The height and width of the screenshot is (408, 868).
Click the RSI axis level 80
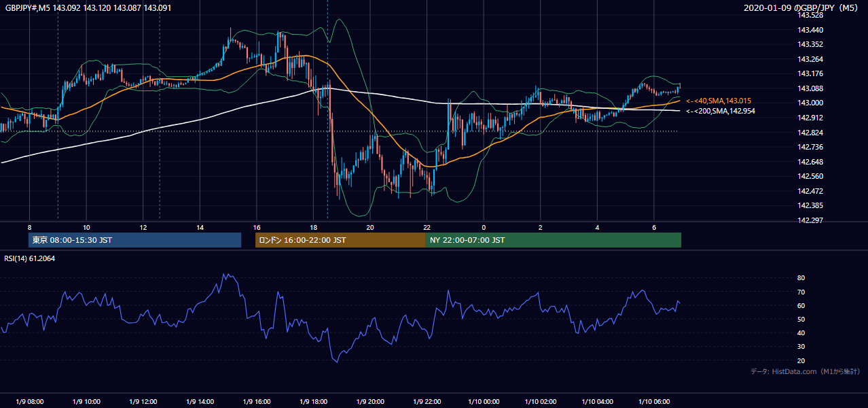[x=801, y=278]
